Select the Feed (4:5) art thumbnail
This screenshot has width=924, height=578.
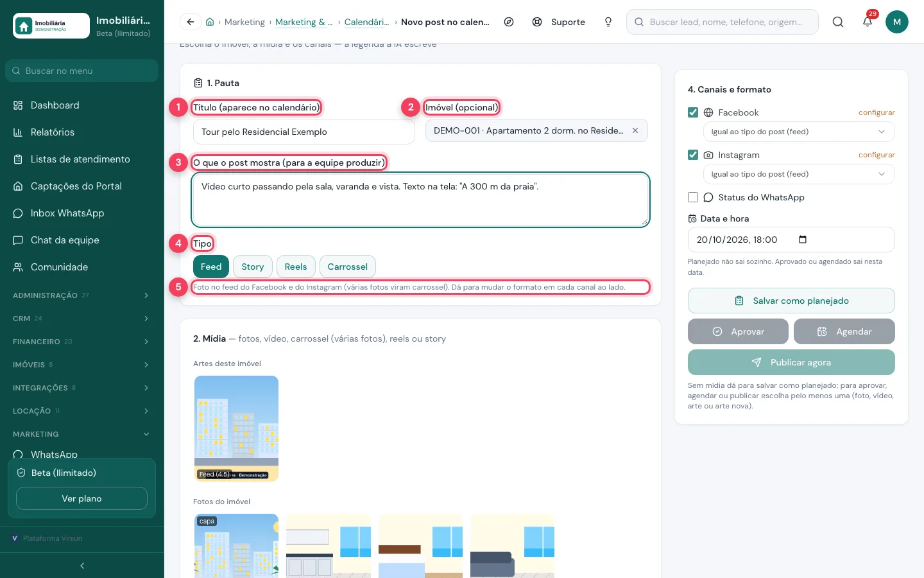click(x=236, y=428)
